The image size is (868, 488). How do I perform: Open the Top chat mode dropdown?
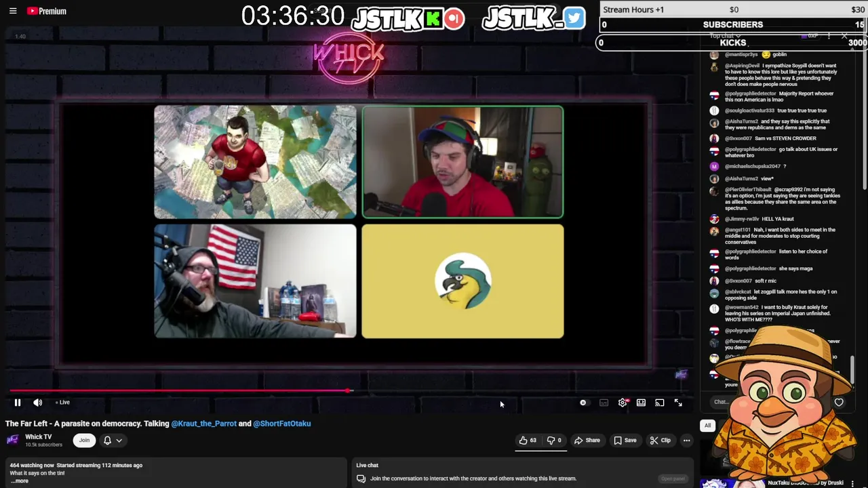pyautogui.click(x=724, y=35)
